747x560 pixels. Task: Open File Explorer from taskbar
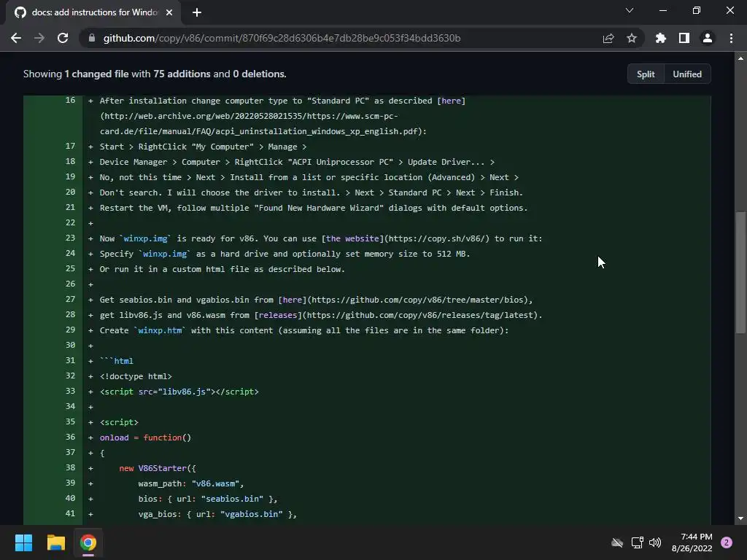(55, 542)
